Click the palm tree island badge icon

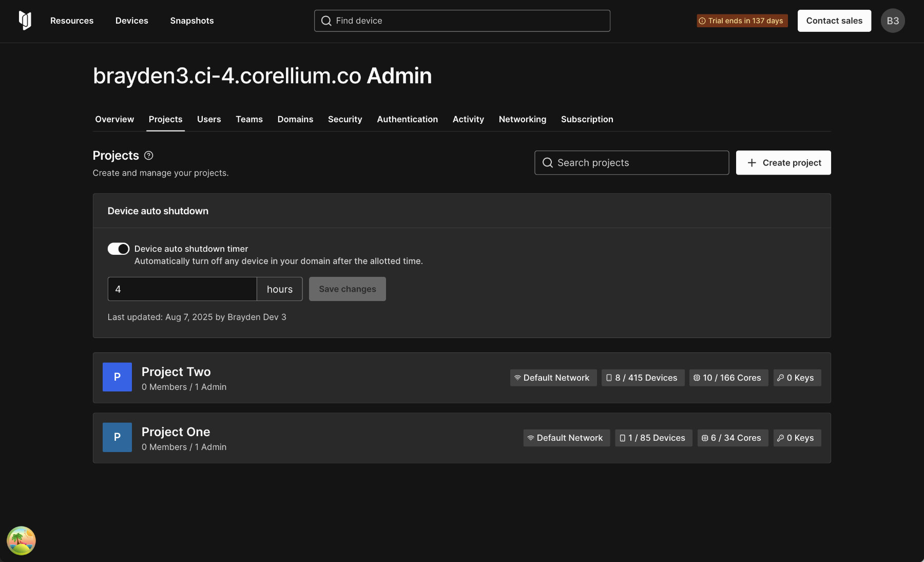(x=21, y=540)
